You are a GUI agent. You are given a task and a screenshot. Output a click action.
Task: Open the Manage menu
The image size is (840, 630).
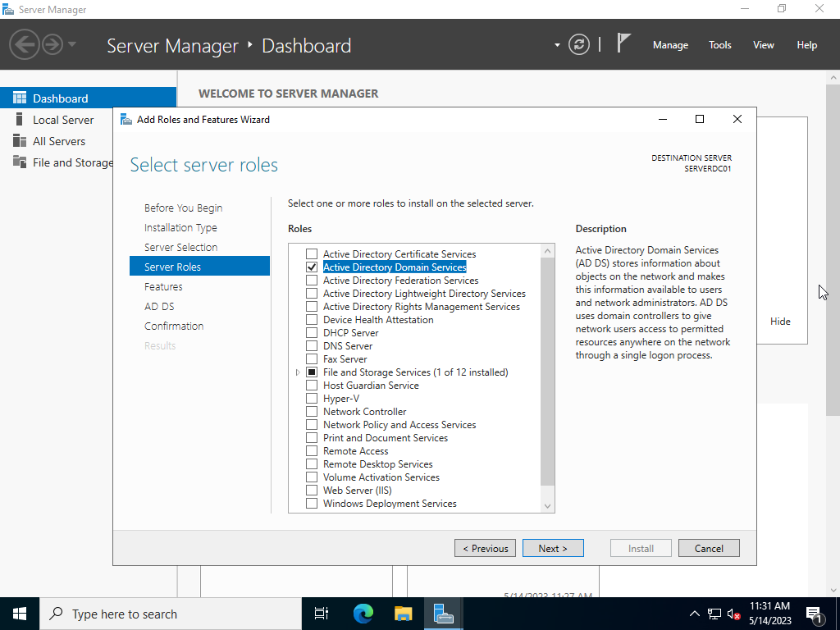(x=670, y=45)
